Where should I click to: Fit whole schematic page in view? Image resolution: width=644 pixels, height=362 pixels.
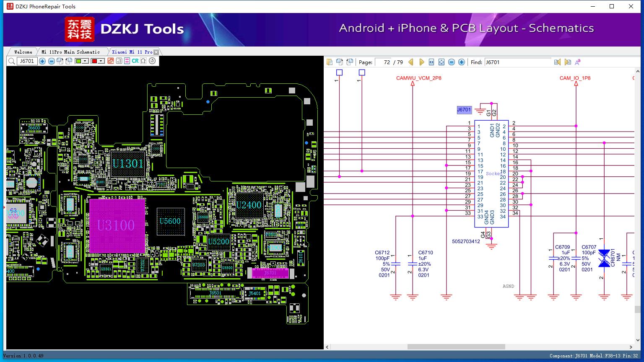pyautogui.click(x=441, y=62)
